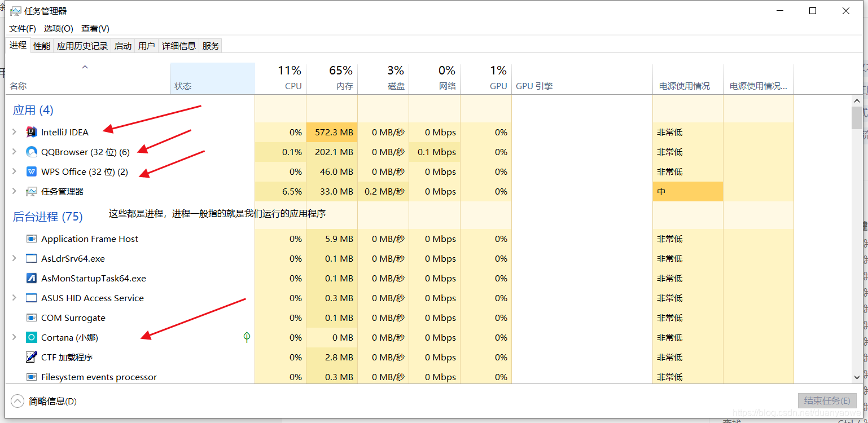Switch to the 性能 tab
The height and width of the screenshot is (423, 868).
click(x=42, y=46)
